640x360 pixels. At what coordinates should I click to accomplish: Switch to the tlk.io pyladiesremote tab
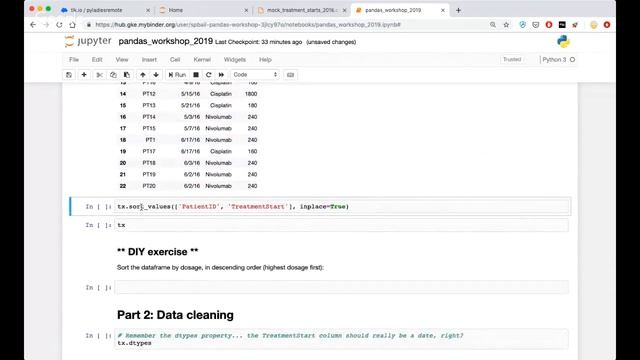coord(104,10)
